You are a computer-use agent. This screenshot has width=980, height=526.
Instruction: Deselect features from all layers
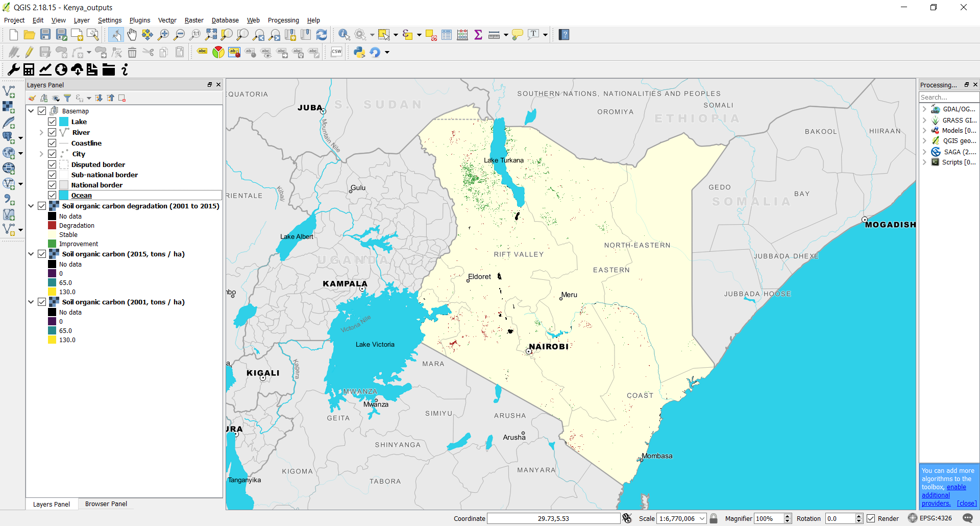pyautogui.click(x=431, y=35)
